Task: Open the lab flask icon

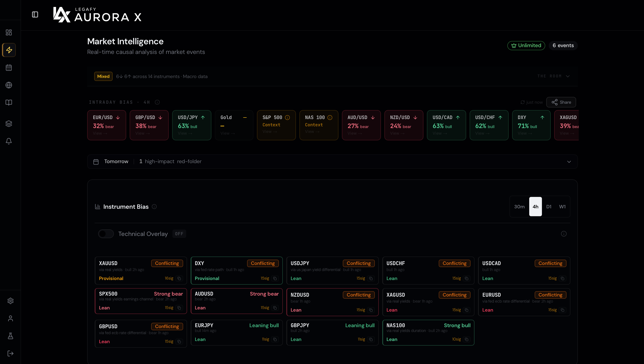Action: click(x=10, y=336)
